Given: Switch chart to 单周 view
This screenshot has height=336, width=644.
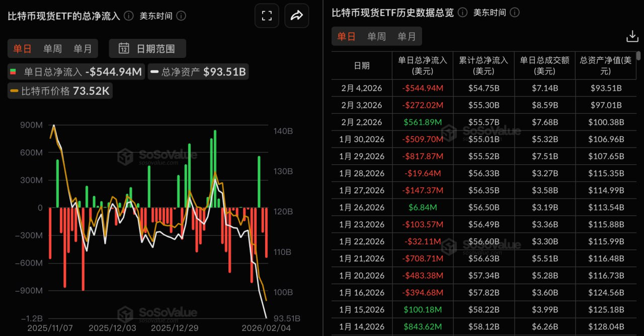Looking at the screenshot, I should pyautogui.click(x=52, y=48).
